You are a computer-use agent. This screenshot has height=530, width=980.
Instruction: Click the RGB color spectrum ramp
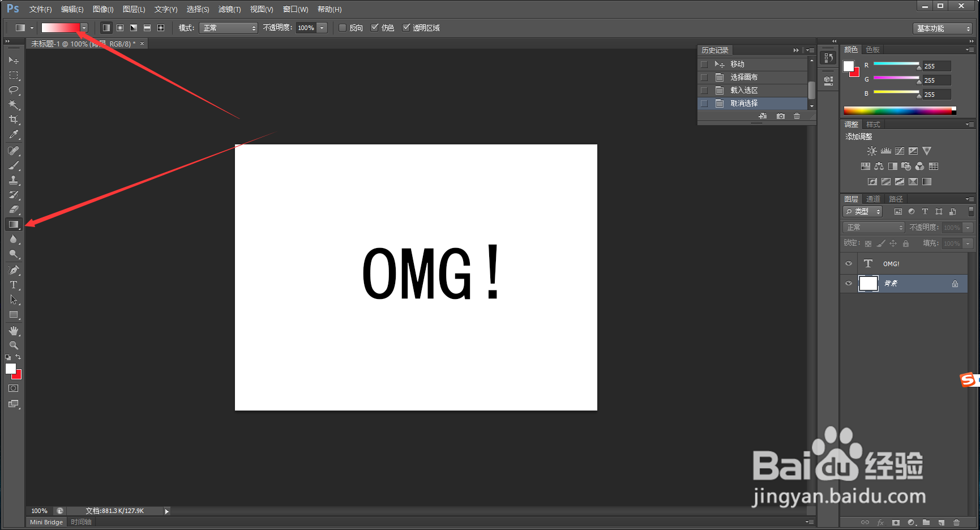click(x=900, y=111)
